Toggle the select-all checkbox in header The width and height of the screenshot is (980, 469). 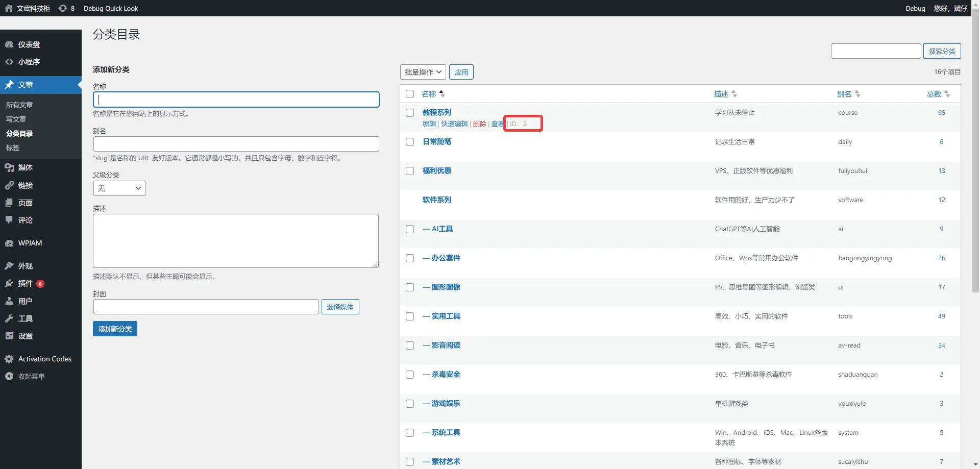410,94
